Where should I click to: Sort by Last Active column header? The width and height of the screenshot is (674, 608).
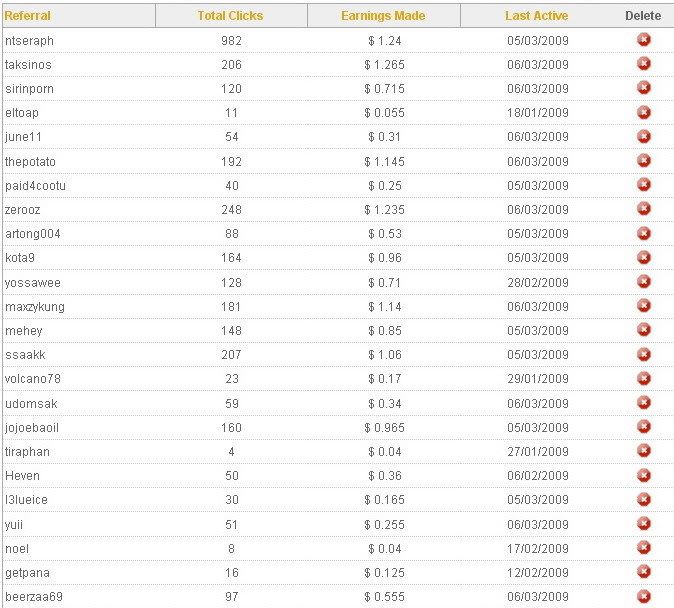click(x=536, y=16)
